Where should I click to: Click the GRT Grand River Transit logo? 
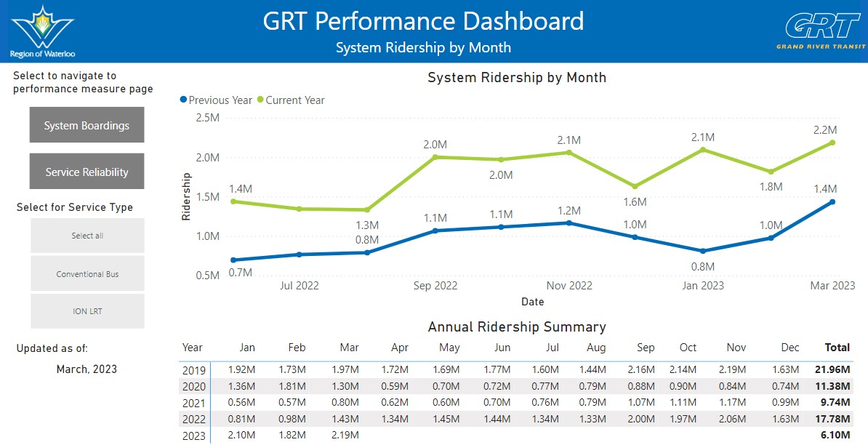[x=821, y=31]
